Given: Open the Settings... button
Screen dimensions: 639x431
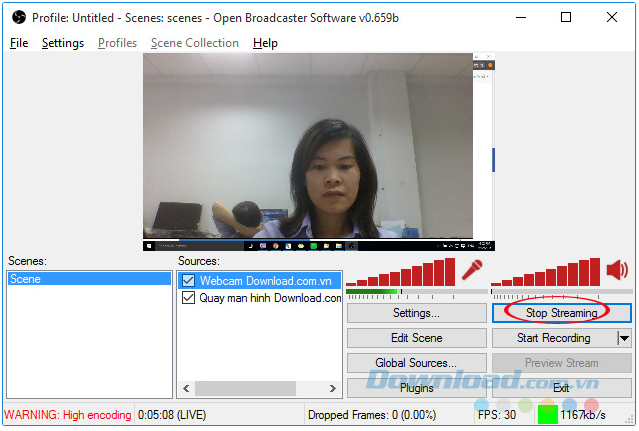Looking at the screenshot, I should click(416, 313).
